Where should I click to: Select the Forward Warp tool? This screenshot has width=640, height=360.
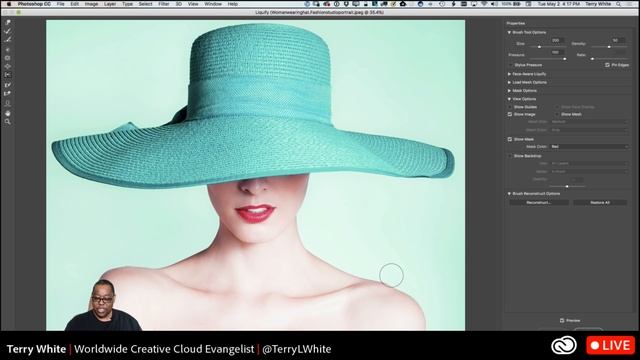pos(8,23)
